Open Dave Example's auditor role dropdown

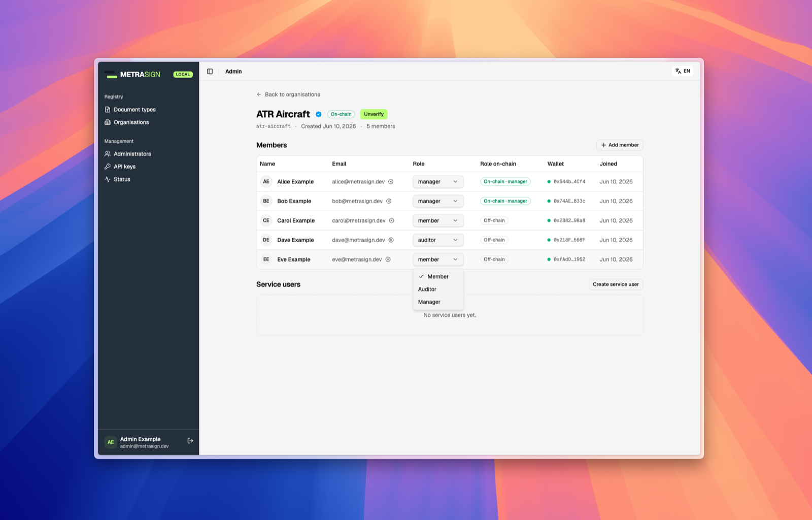pos(438,240)
